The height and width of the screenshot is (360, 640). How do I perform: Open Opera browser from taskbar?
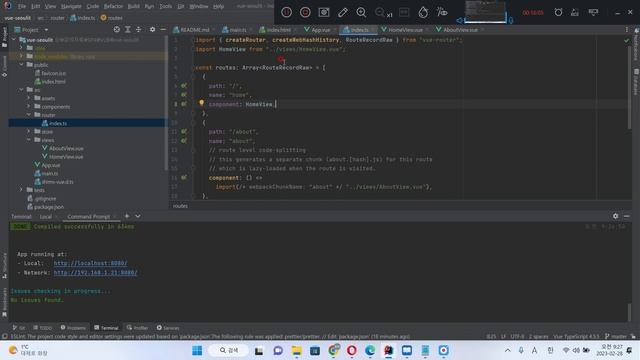[x=352, y=350]
